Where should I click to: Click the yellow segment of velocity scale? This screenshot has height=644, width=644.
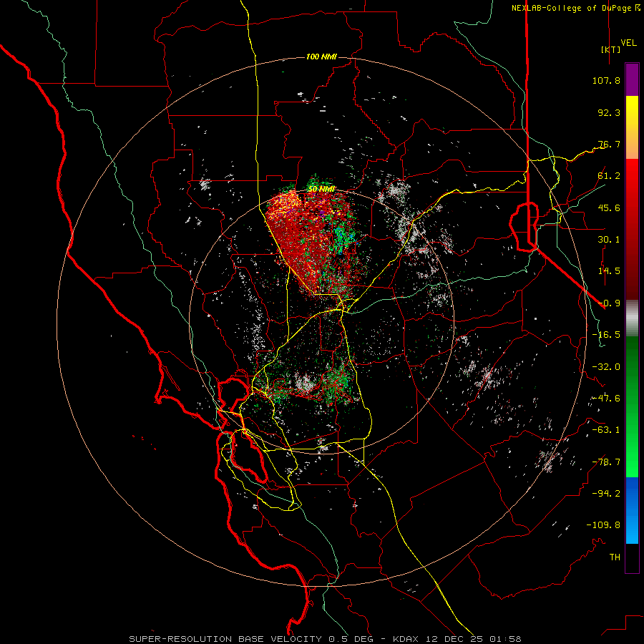point(632,112)
